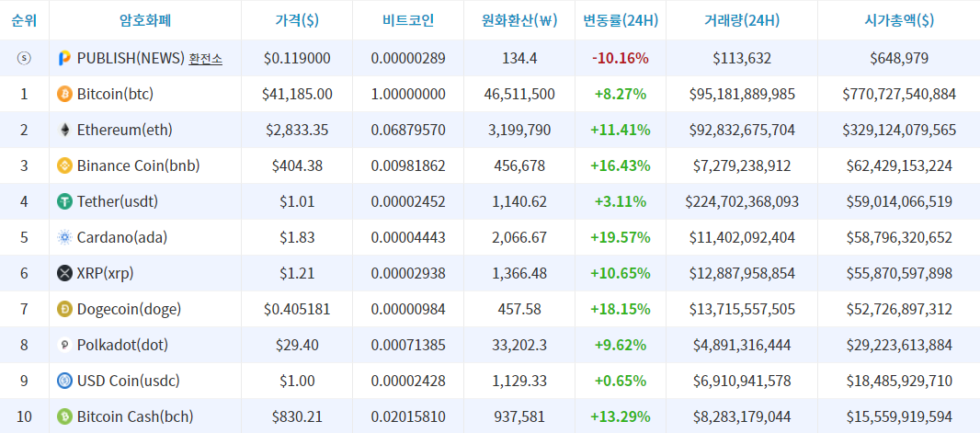Open the Bitcoin(btc) coin page
This screenshot has height=433, width=980.
[115, 95]
